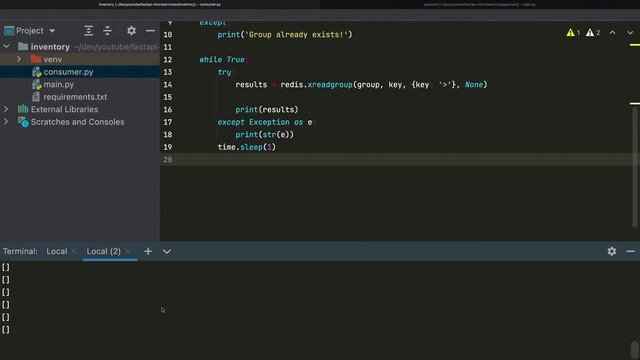The width and height of the screenshot is (640, 360).
Task: Click the collapse all icon in Project panel
Action: [107, 31]
